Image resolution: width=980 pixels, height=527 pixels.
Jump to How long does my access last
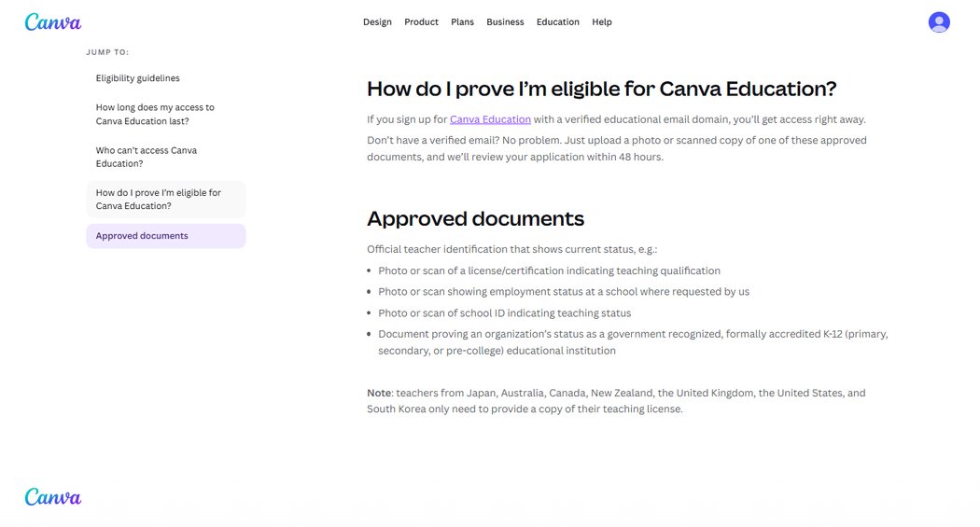[165, 115]
